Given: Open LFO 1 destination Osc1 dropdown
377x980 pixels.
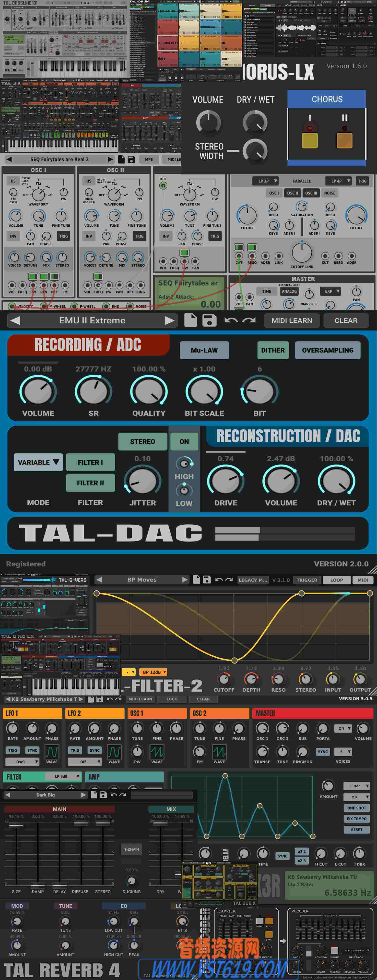Looking at the screenshot, I should pos(23,762).
